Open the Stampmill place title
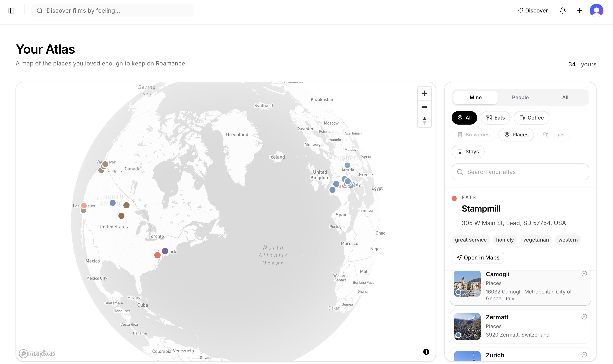 (481, 208)
